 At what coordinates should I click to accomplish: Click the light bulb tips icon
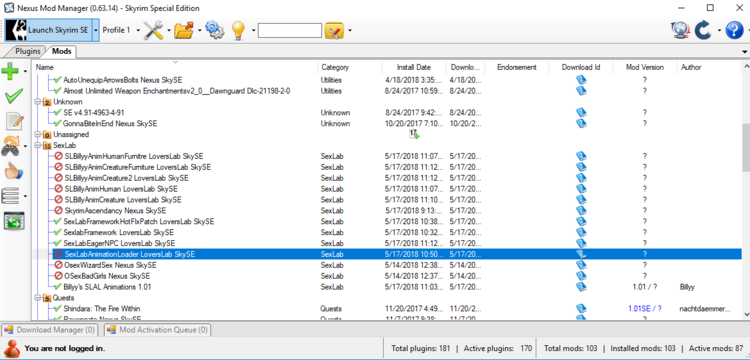(x=238, y=30)
